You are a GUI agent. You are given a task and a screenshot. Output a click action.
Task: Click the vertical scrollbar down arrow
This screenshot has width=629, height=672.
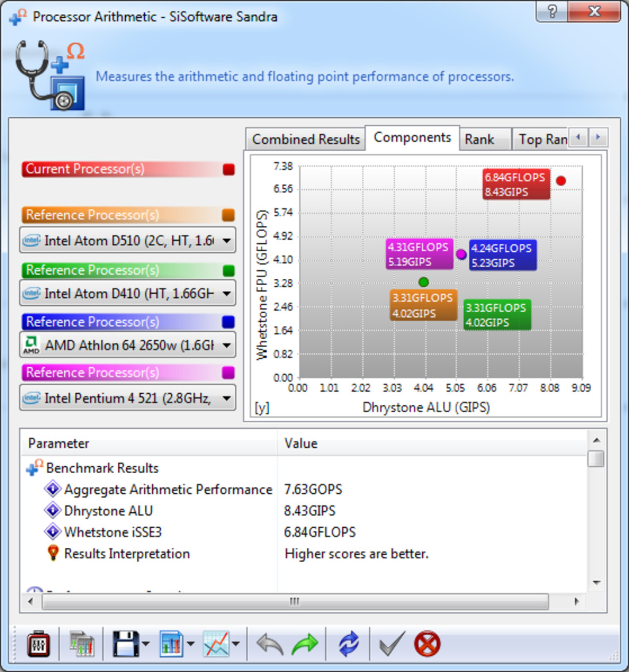pyautogui.click(x=596, y=582)
